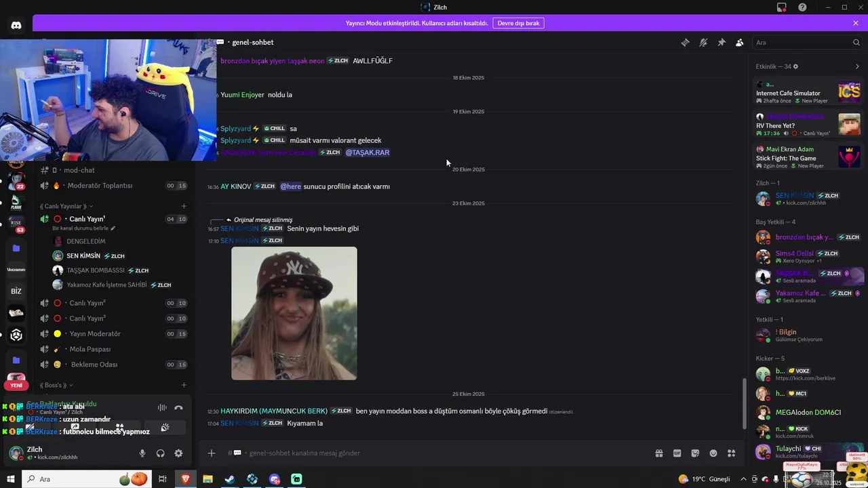Open the apps launcher icon in message bar

[x=731, y=453]
